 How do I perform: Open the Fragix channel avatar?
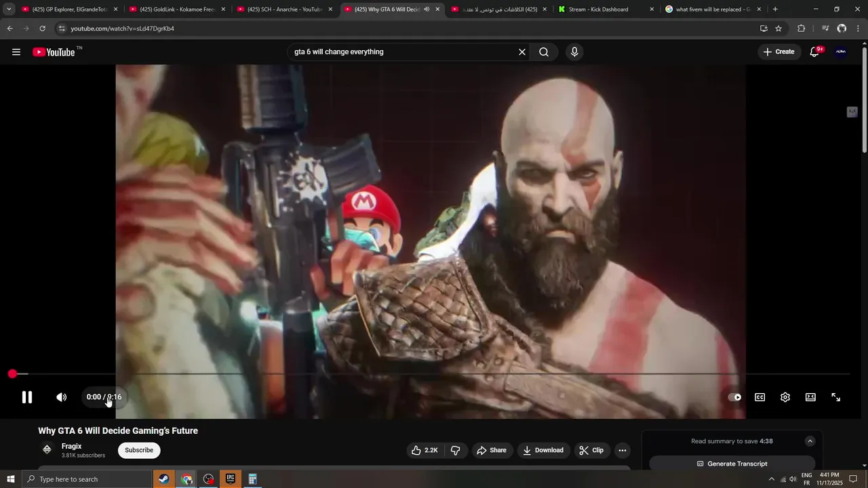coord(47,449)
